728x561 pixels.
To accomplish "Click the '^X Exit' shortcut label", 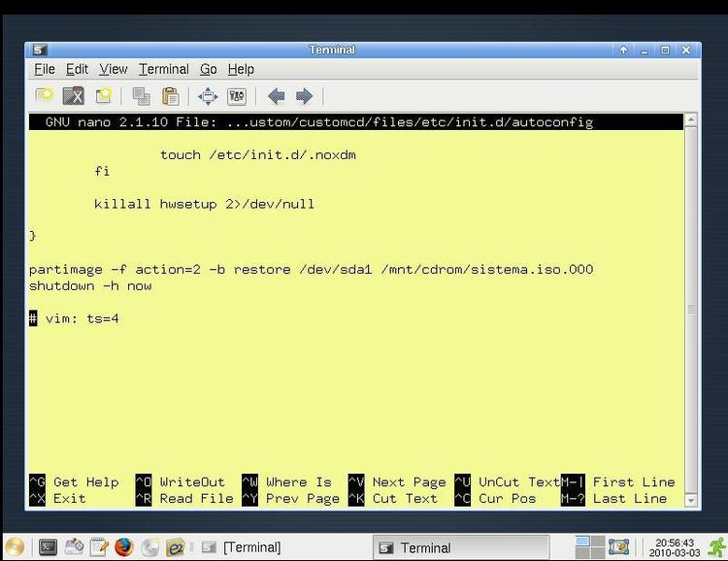I will 57,499.
